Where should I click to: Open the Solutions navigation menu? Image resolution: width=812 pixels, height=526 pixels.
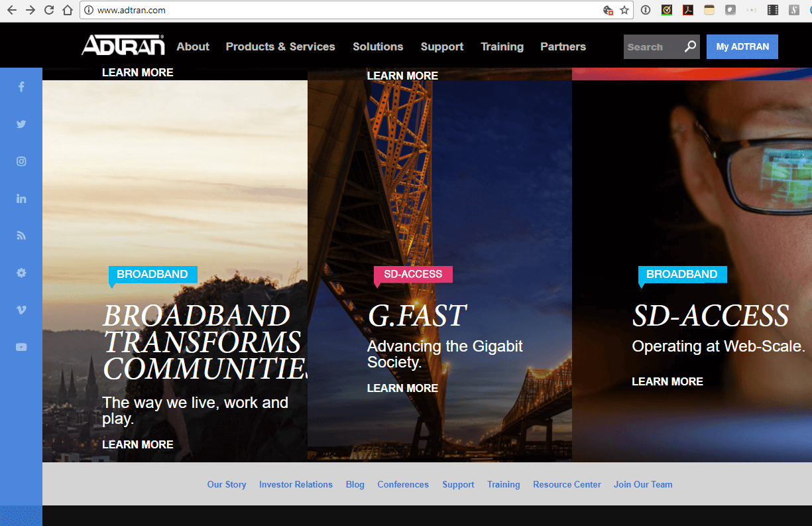(378, 46)
